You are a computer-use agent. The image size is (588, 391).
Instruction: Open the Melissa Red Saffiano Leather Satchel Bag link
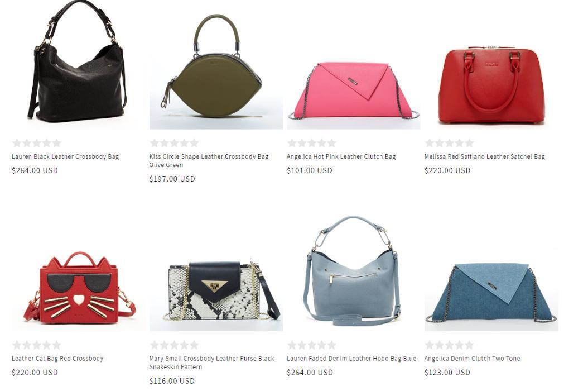coord(484,156)
